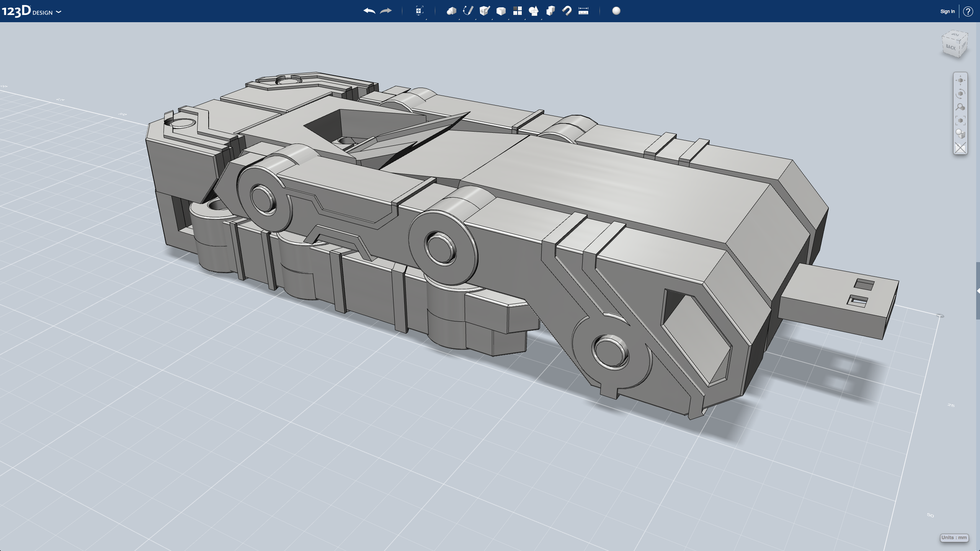Open the Primitives shapes tool

click(x=451, y=11)
